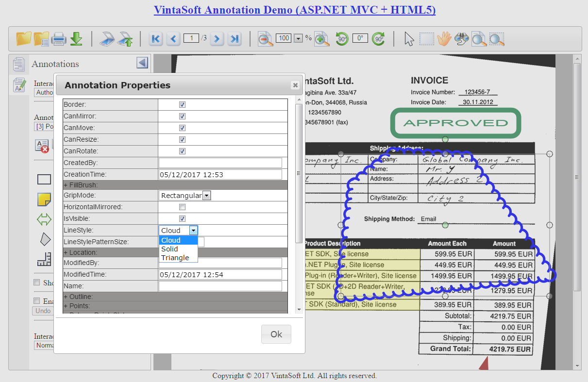588x382 pixels.
Task: Rotate the image 90° clockwise
Action: coord(379,39)
